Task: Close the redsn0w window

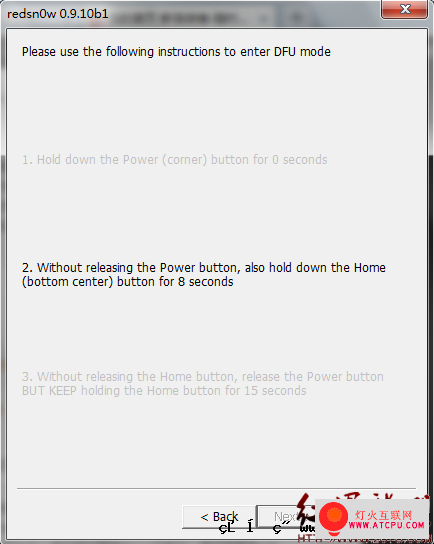Action: click(x=405, y=9)
